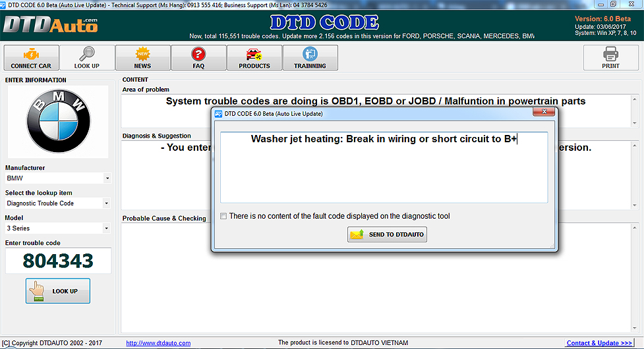Click the Version: 6.0 Beta text

click(x=602, y=19)
